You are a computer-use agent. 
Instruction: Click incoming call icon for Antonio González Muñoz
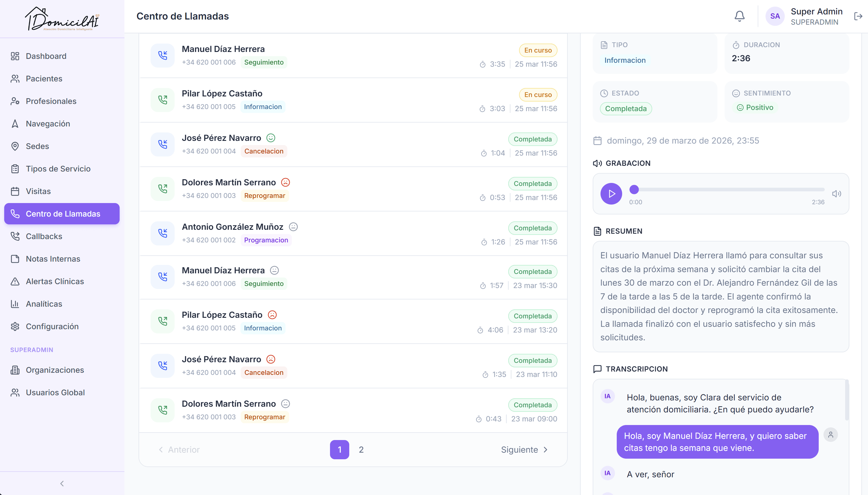tap(163, 233)
